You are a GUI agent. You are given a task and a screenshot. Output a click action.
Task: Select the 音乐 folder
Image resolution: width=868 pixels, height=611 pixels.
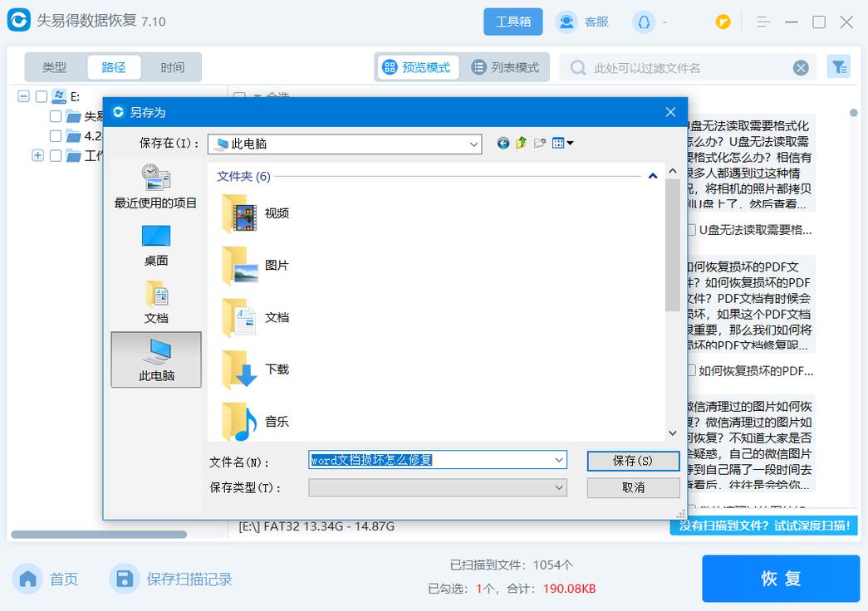tap(255, 421)
